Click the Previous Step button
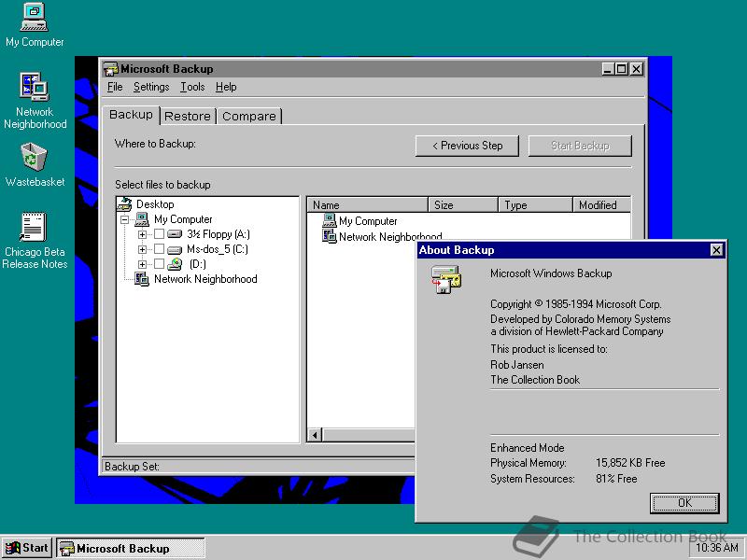The height and width of the screenshot is (560, 747). (467, 146)
